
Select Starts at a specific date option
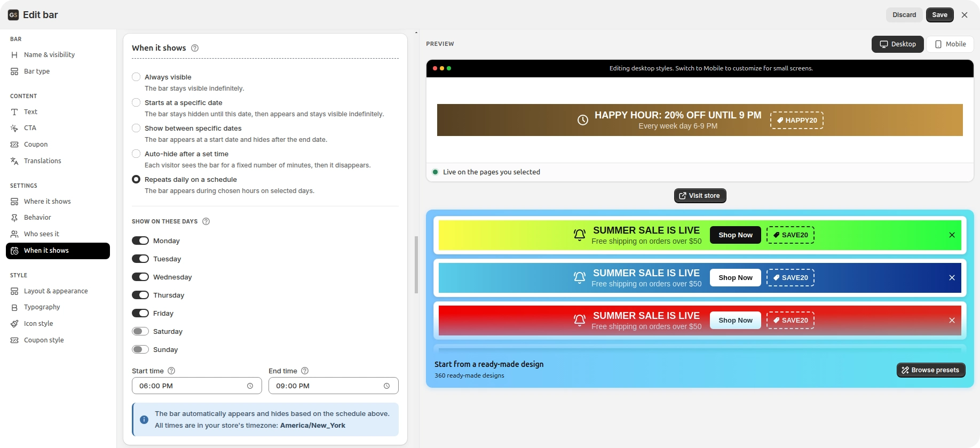136,102
